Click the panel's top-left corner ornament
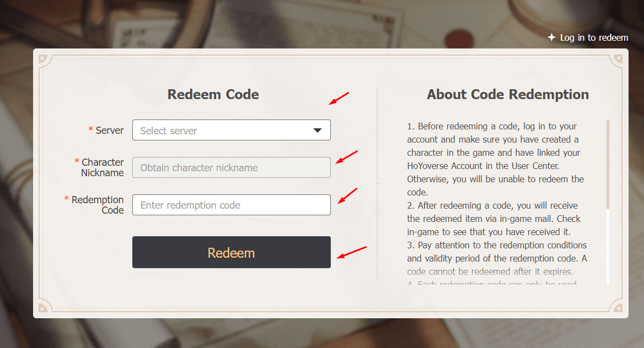Image resolution: width=644 pixels, height=348 pixels. tap(43, 58)
